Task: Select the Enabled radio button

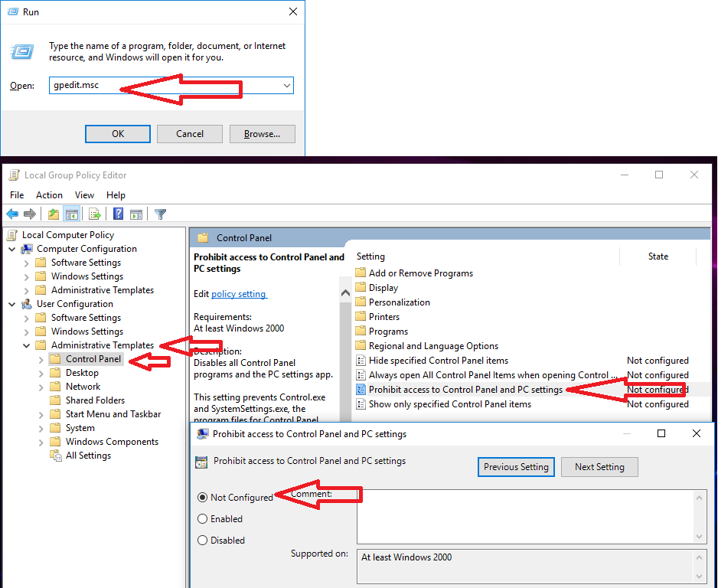Action: (202, 519)
